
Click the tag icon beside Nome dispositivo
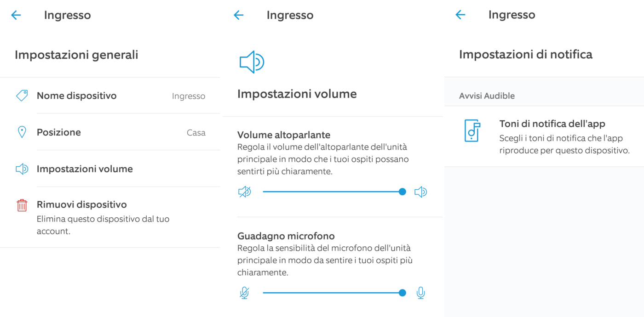pyautogui.click(x=22, y=96)
